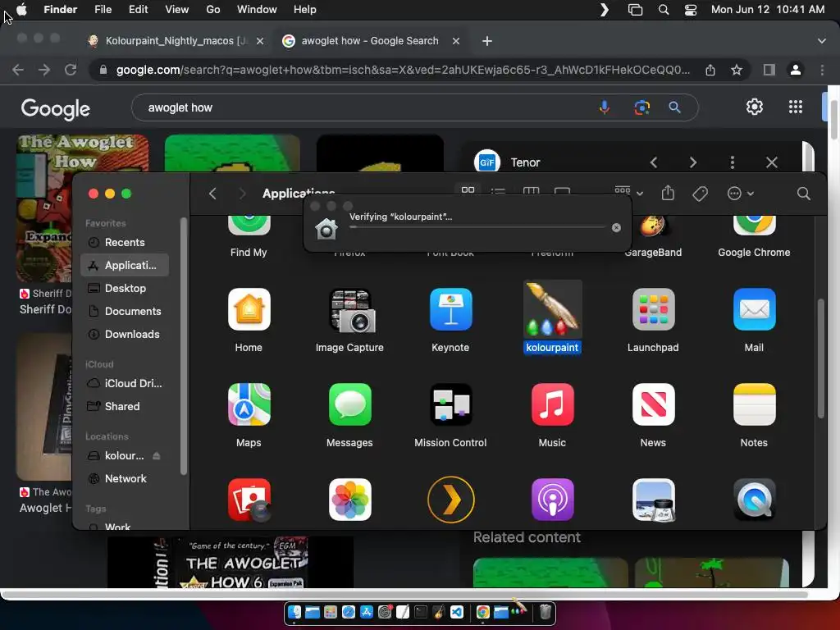
Task: Reload the Chrome page
Action: click(71, 70)
